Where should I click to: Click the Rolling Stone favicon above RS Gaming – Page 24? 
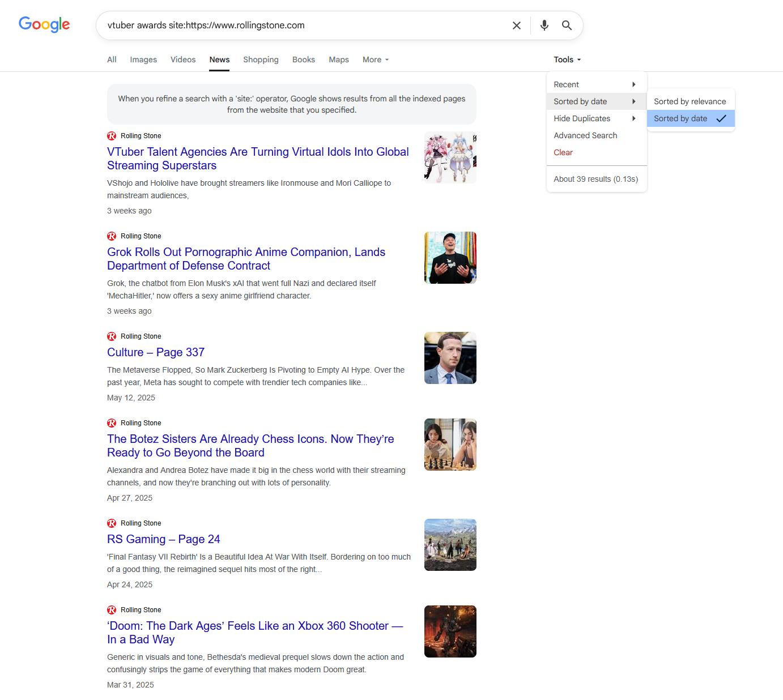(112, 523)
